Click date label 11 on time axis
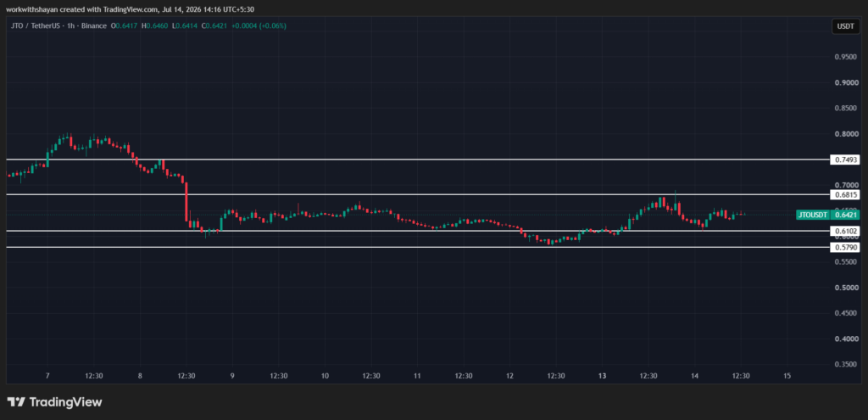Viewport: 868px width, 420px height. point(417,376)
